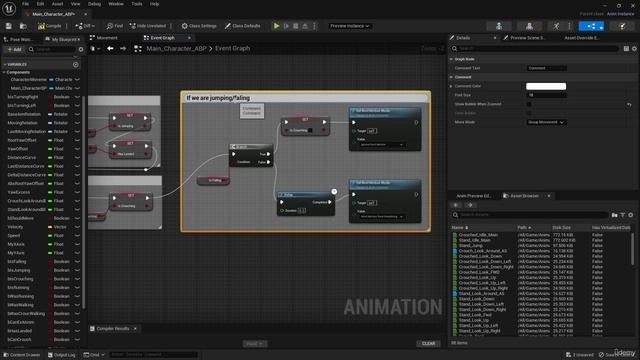The width and height of the screenshot is (640, 360).
Task: Select the Velocity variable
Action: pos(15,227)
